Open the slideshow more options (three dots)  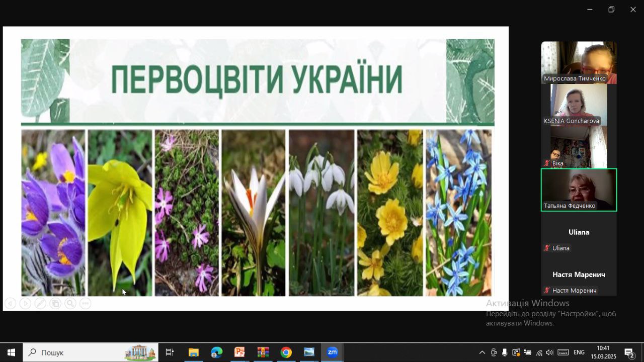(x=86, y=304)
